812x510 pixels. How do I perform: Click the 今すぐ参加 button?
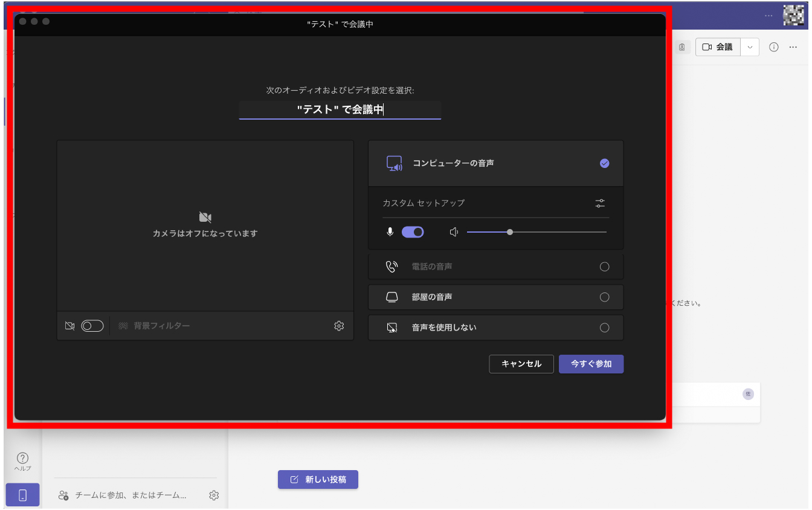(591, 364)
